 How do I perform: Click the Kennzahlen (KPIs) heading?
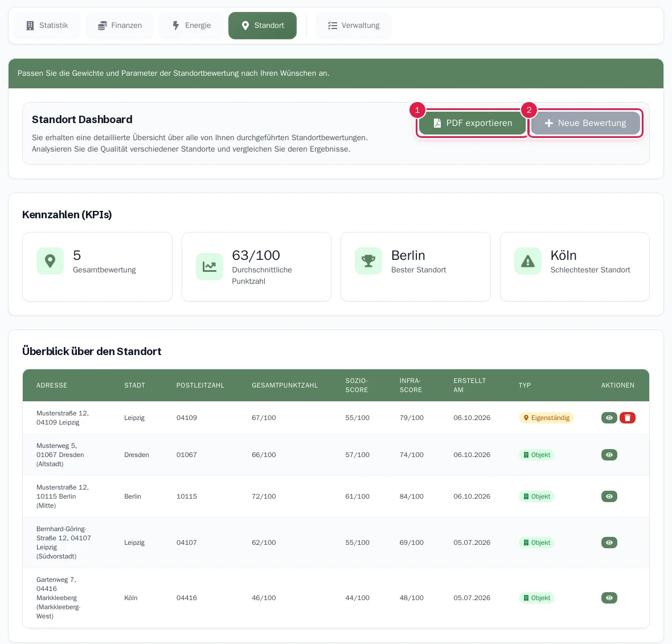(x=67, y=214)
